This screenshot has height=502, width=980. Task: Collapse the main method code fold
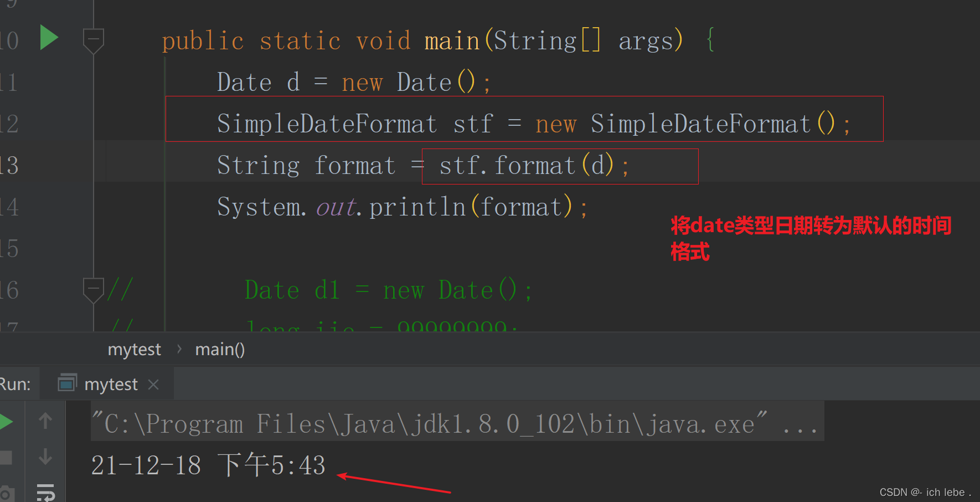93,39
